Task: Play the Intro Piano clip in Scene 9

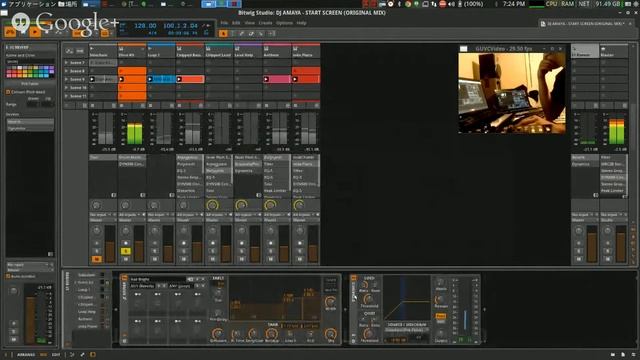Action: pyautogui.click(x=295, y=79)
